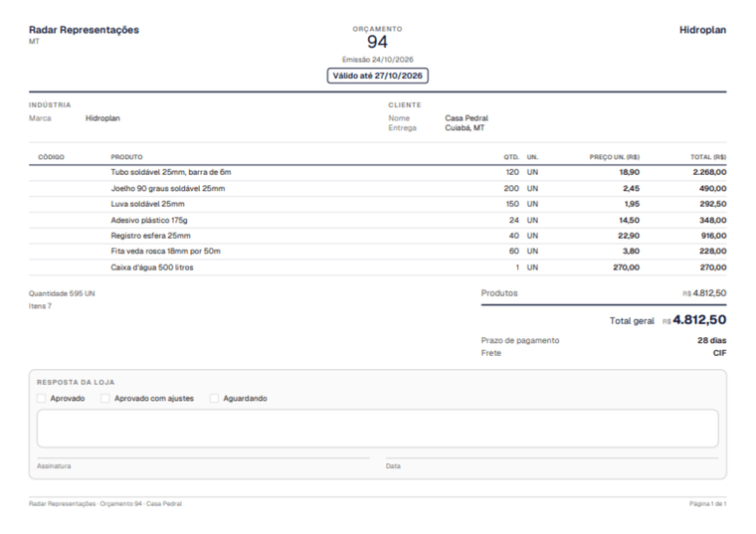This screenshot has width=756, height=534.
Task: Click row total 916,00
Action: pos(713,236)
